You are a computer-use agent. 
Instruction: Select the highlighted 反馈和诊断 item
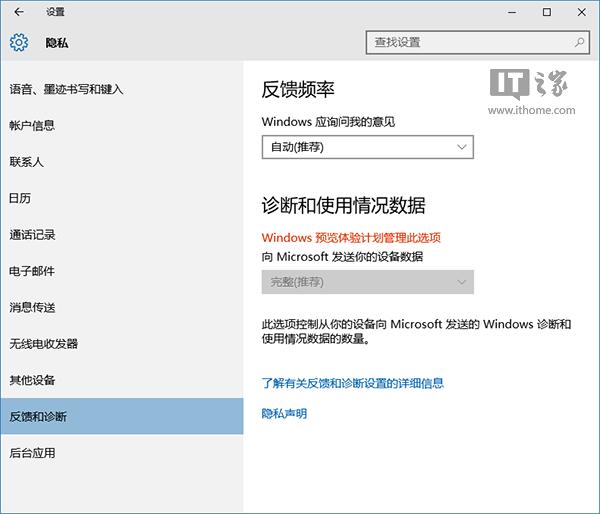pyautogui.click(x=38, y=416)
